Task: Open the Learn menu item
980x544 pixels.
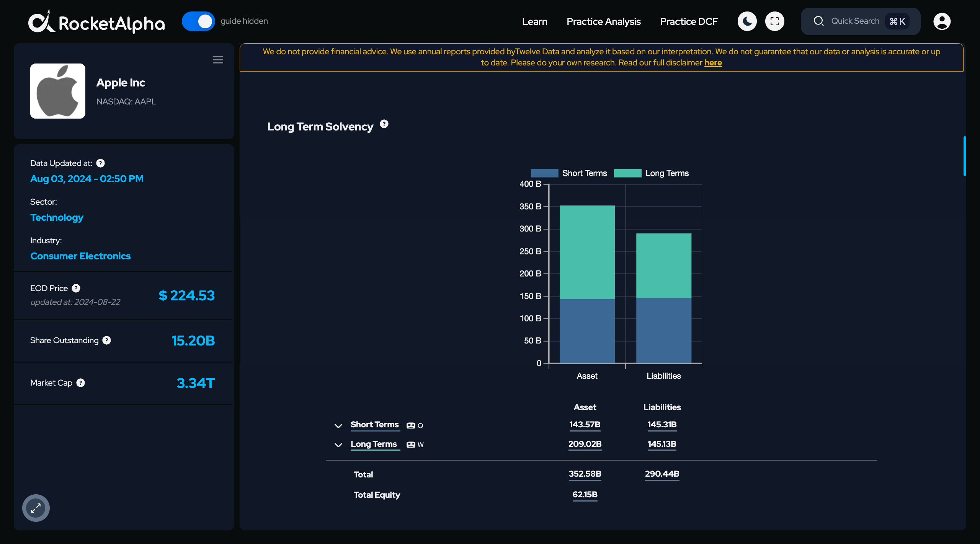Action: click(534, 21)
